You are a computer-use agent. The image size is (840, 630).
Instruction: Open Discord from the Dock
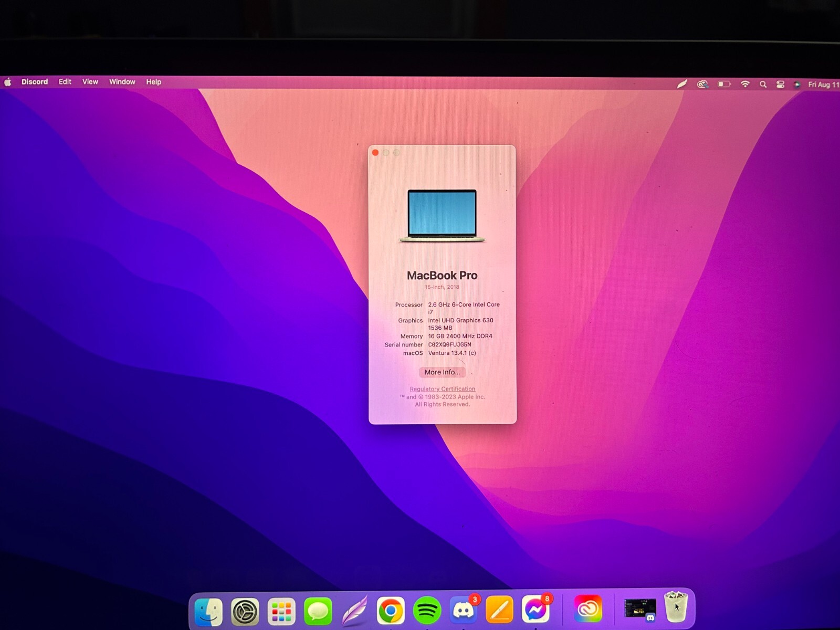click(463, 610)
